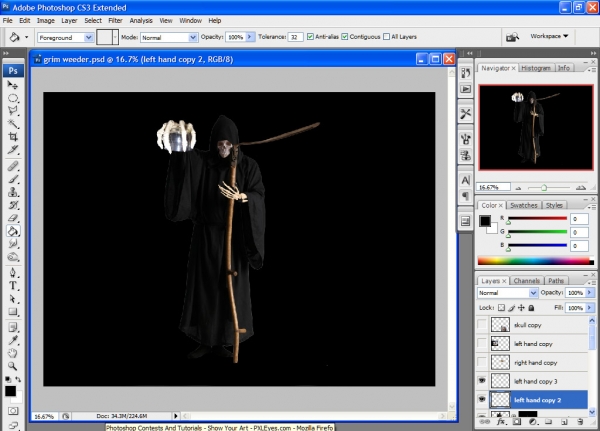
Task: Open the pattern picker arrow
Action: tap(115, 37)
